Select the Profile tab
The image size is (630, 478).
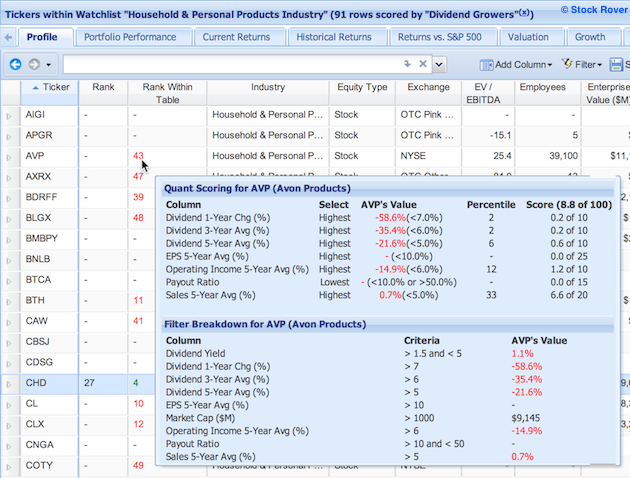(42, 37)
